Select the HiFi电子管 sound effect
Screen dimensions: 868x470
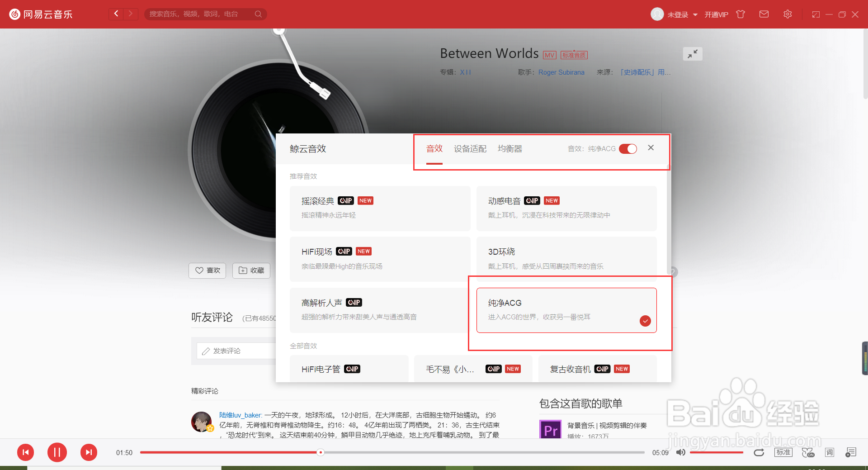tap(349, 369)
